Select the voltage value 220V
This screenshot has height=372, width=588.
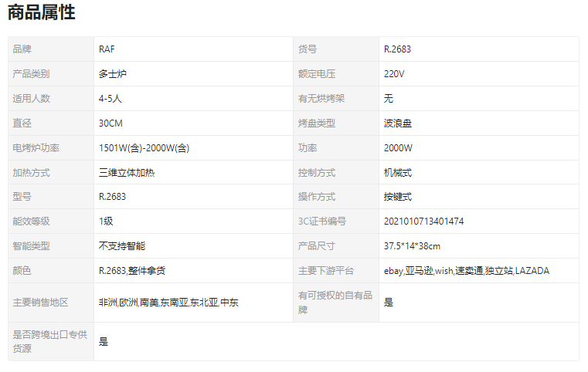[394, 74]
